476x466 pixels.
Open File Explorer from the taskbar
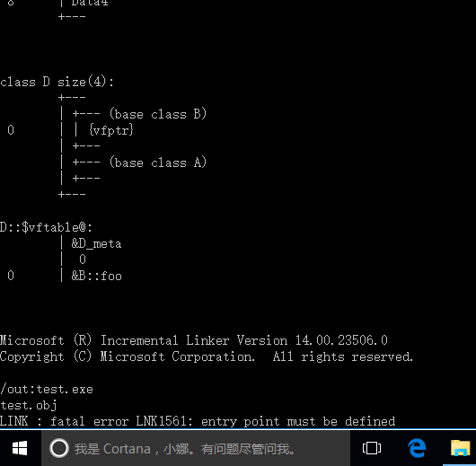click(x=460, y=448)
